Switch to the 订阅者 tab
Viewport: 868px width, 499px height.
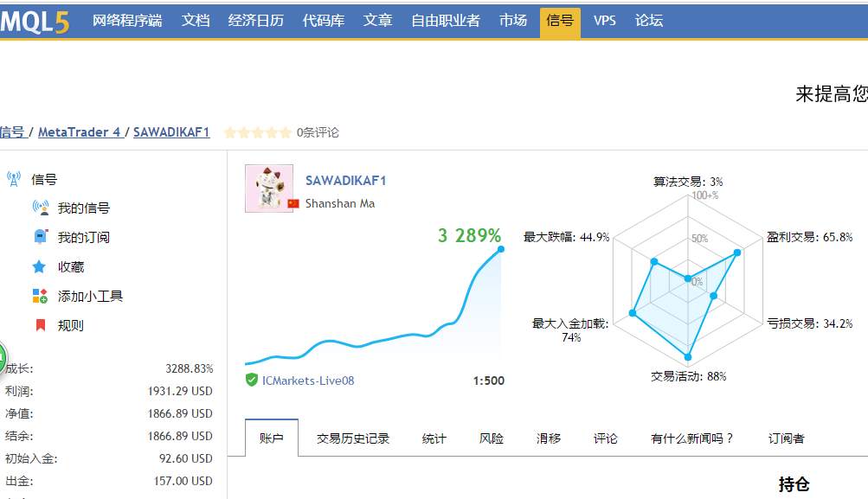786,438
